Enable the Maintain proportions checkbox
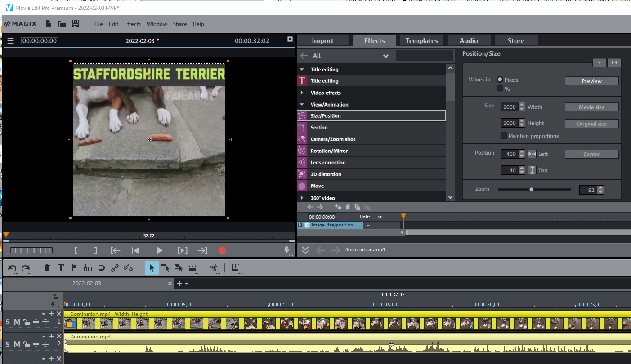This screenshot has width=631, height=364. pos(504,136)
